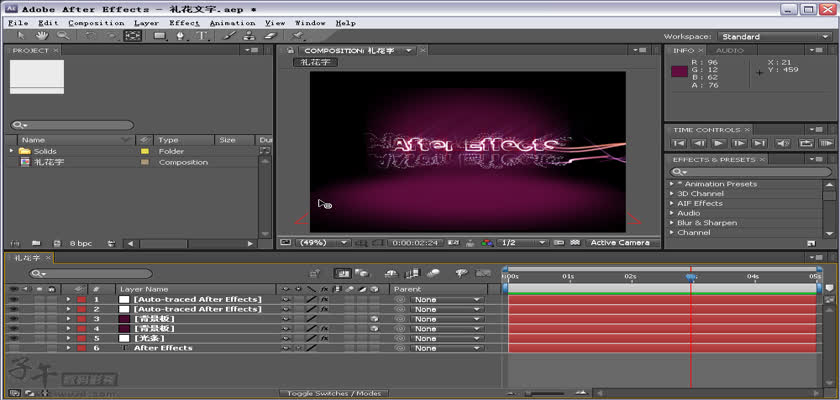Click the timeline Brainstorm icon
Image resolution: width=840 pixels, height=400 pixels.
[461, 274]
